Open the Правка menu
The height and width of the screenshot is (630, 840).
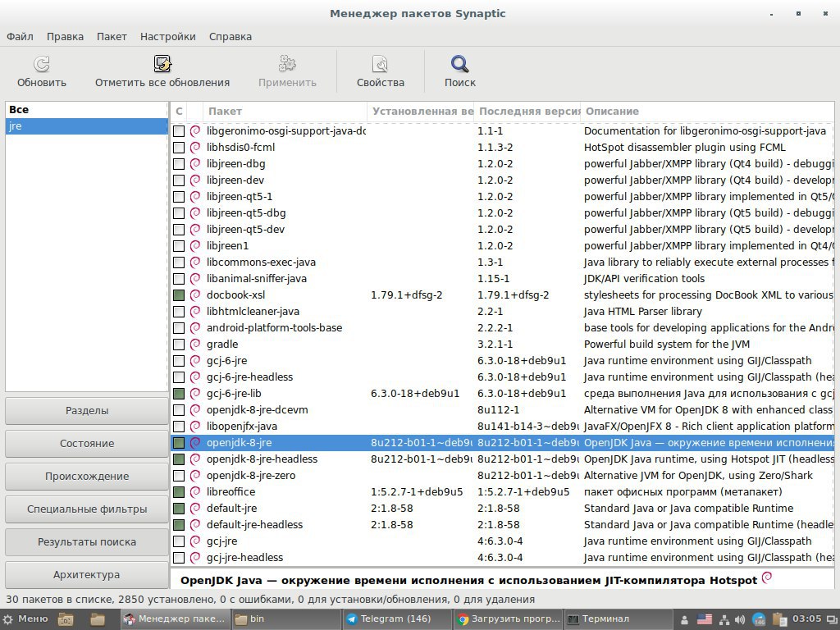[65, 36]
